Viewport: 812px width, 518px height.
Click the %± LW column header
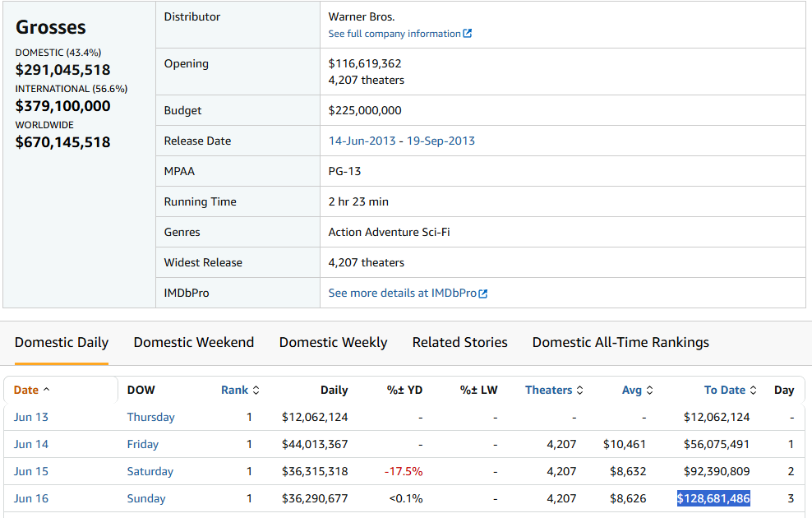coord(478,390)
